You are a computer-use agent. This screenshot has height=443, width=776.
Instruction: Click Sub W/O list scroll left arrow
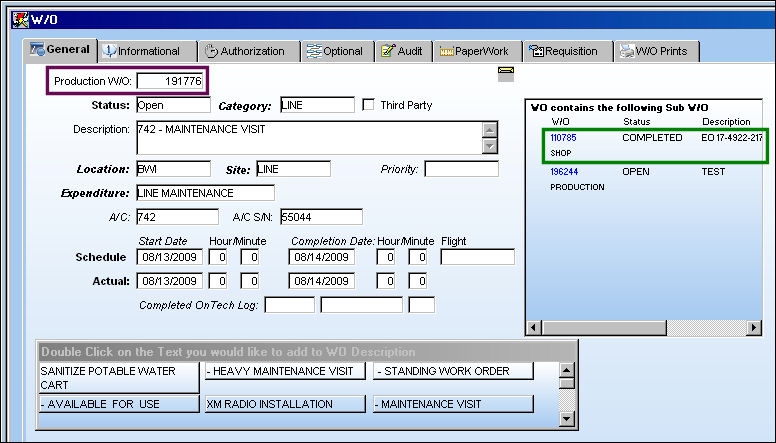click(x=534, y=327)
